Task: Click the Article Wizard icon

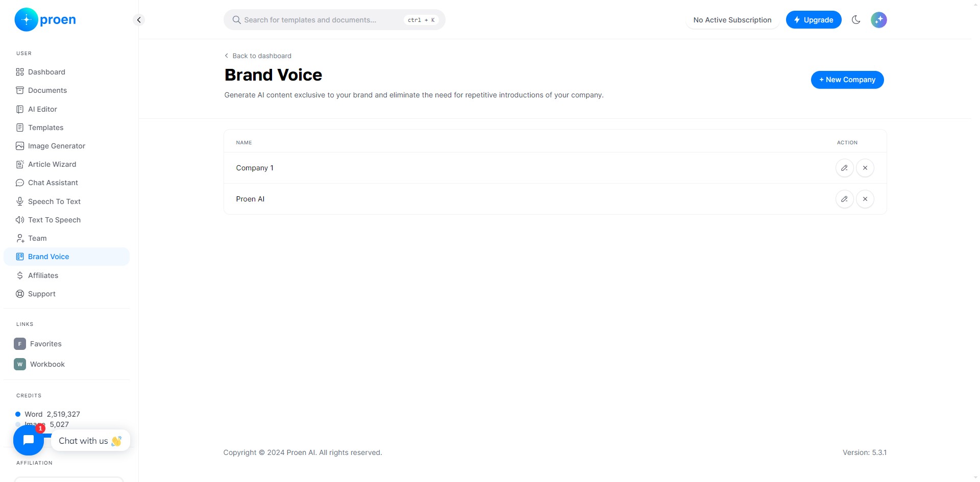Action: 20,164
